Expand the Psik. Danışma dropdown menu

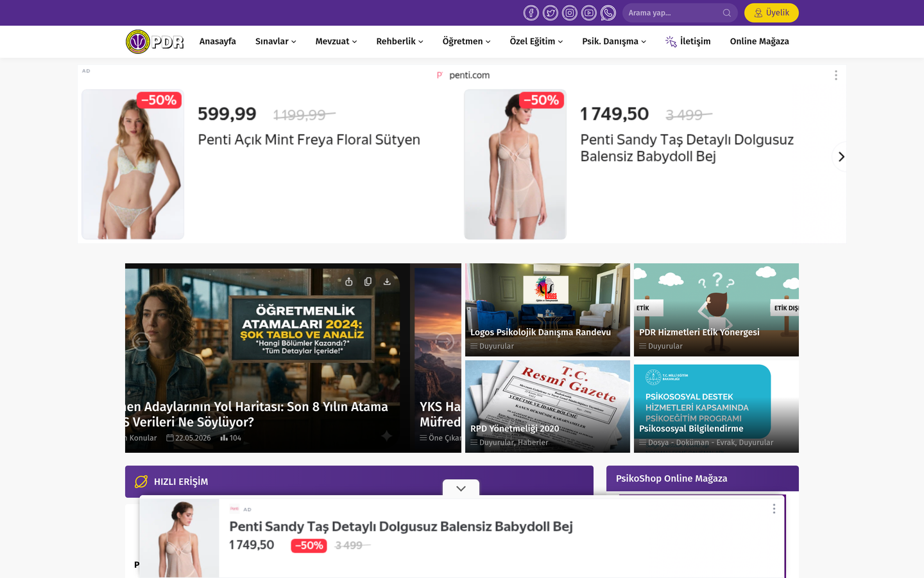pos(614,41)
